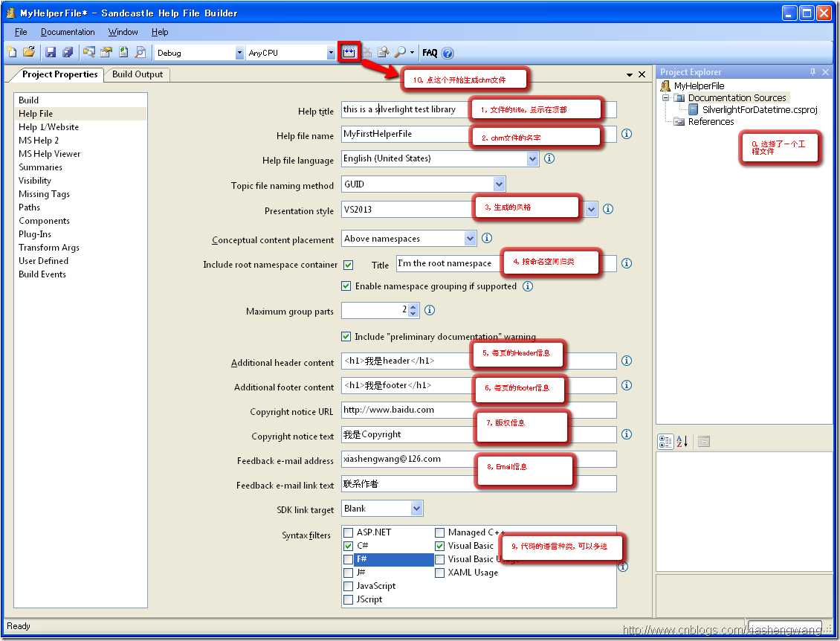Show info for namespace grouping option
The height and width of the screenshot is (641, 840).
528,286
